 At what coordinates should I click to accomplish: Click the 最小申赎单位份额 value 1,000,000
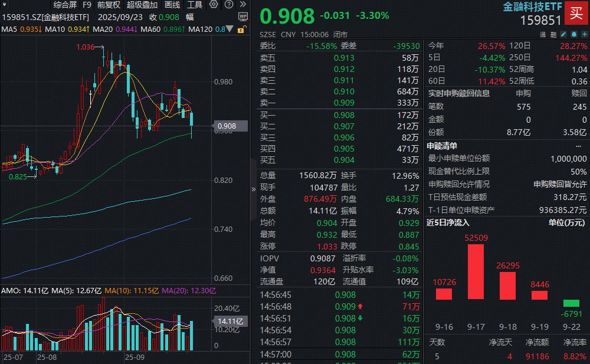pos(569,159)
